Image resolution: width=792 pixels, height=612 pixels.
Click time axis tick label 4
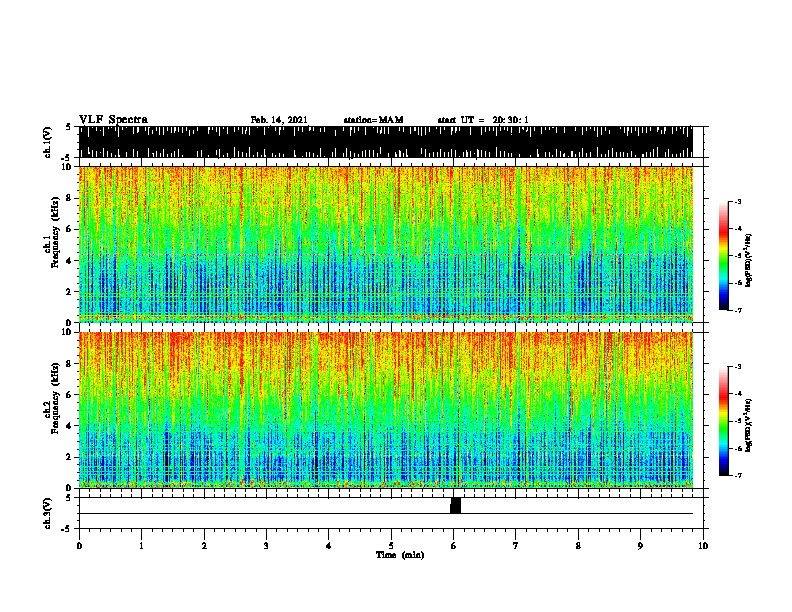click(329, 546)
